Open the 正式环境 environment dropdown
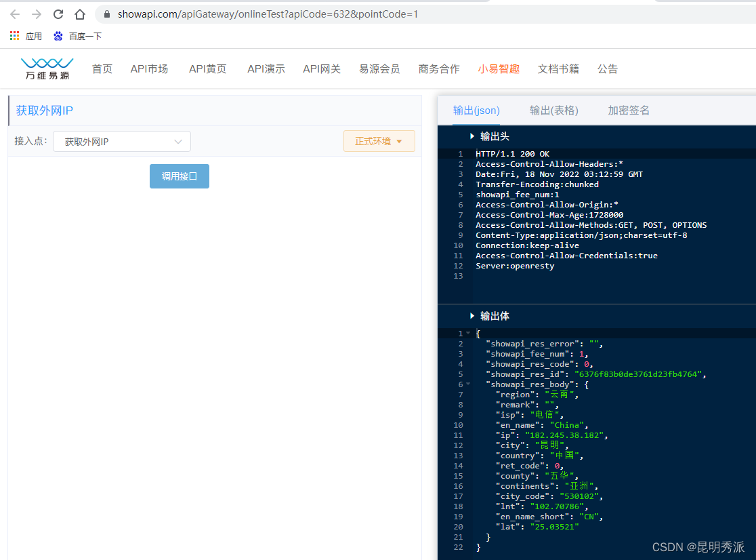 (379, 141)
